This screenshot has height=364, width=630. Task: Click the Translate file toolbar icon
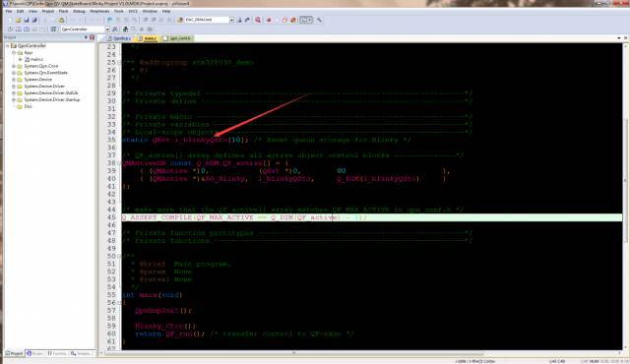tap(10, 29)
